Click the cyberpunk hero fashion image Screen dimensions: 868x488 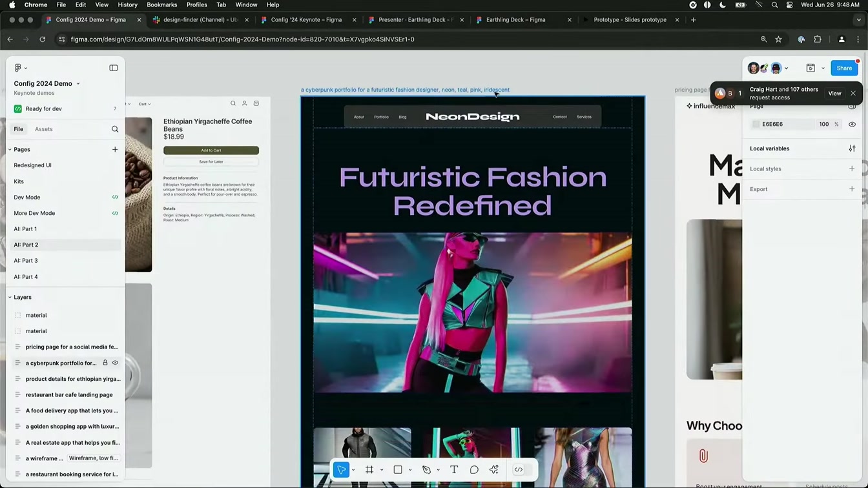coord(472,312)
